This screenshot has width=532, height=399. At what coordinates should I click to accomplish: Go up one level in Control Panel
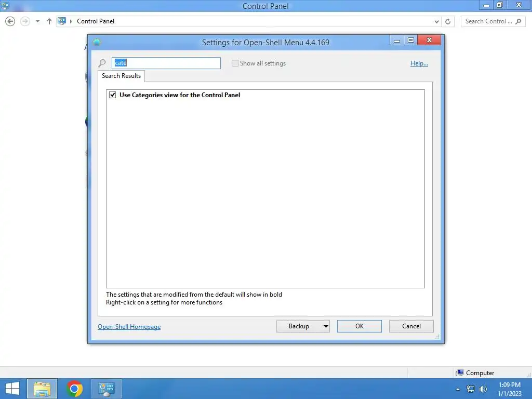click(49, 21)
